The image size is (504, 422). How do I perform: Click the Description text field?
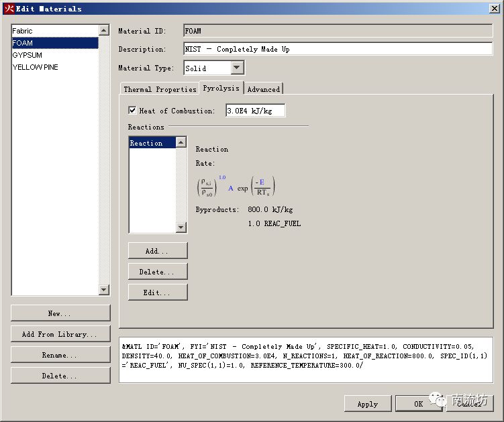coord(338,49)
